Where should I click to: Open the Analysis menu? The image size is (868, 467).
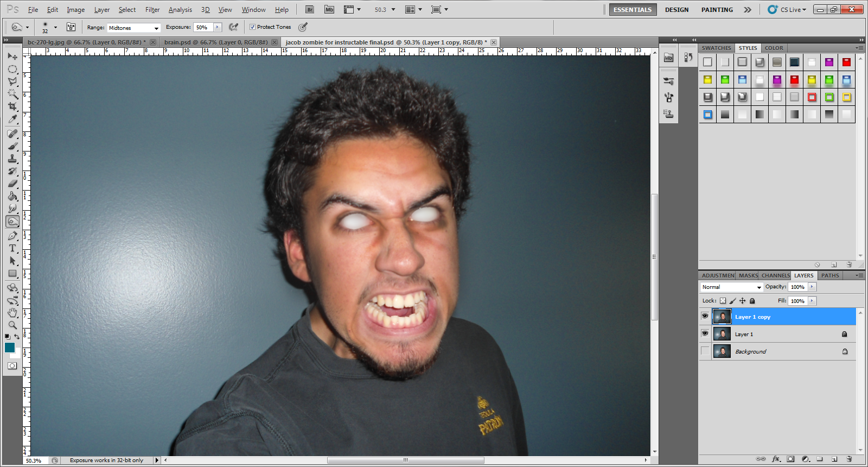[x=180, y=9]
